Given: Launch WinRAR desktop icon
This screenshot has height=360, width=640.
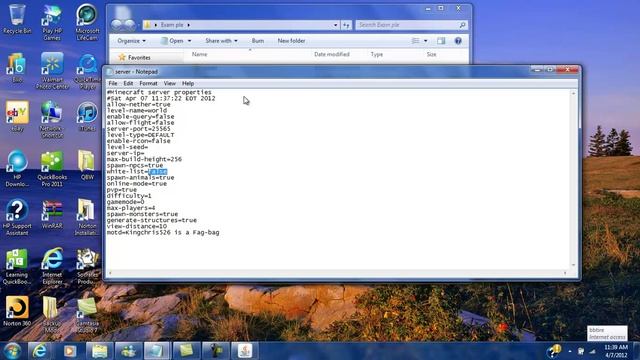Looking at the screenshot, I should coord(52,214).
